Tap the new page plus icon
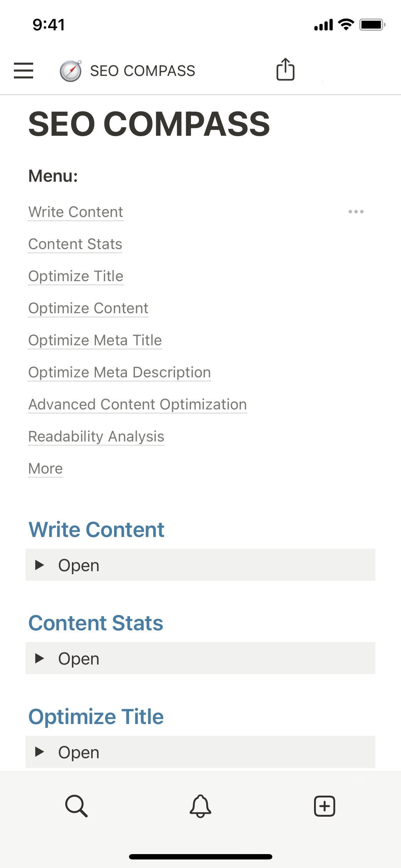The image size is (401, 868). (324, 806)
